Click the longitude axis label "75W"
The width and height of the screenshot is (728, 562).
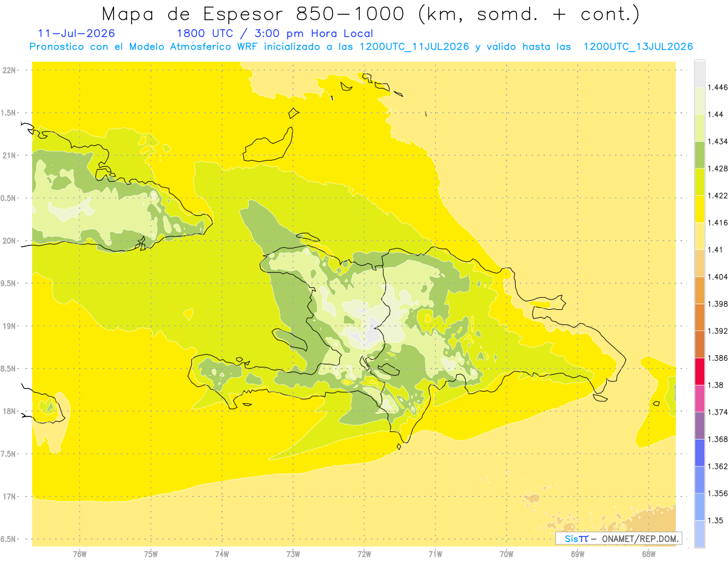pos(151,554)
